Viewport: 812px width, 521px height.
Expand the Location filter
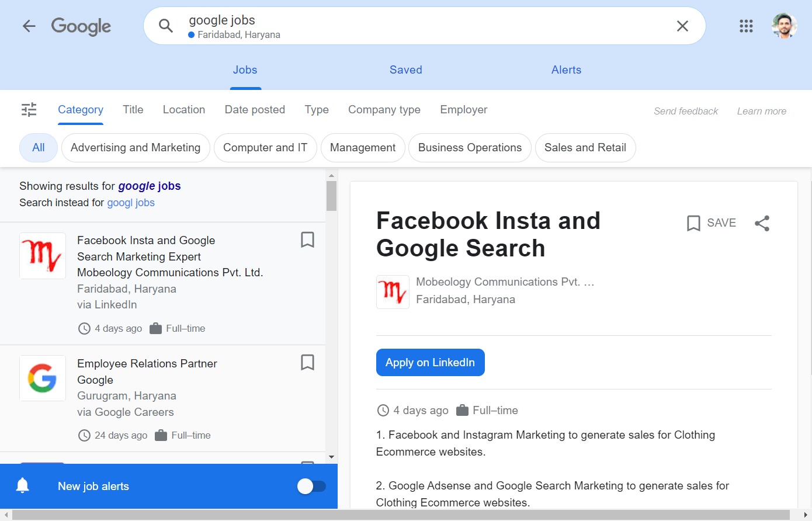(183, 110)
